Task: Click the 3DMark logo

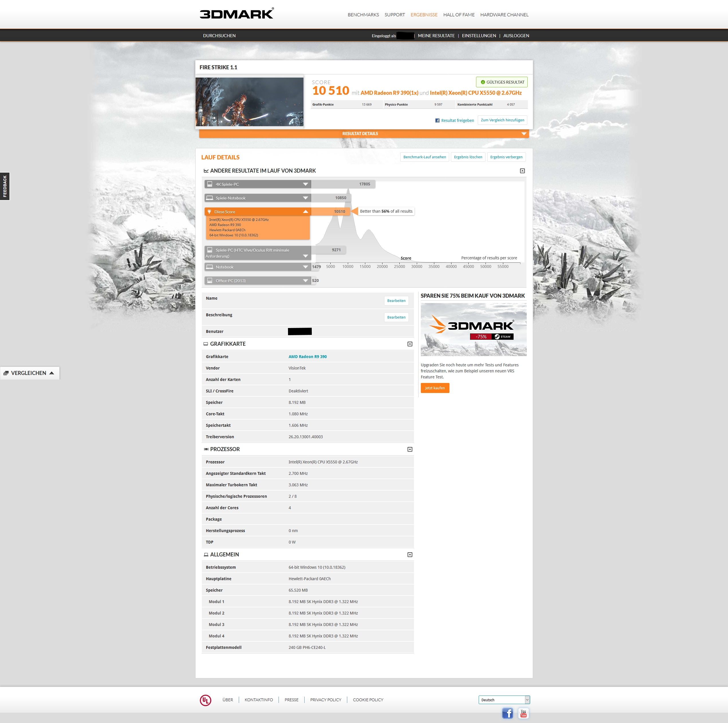Action: (x=236, y=14)
